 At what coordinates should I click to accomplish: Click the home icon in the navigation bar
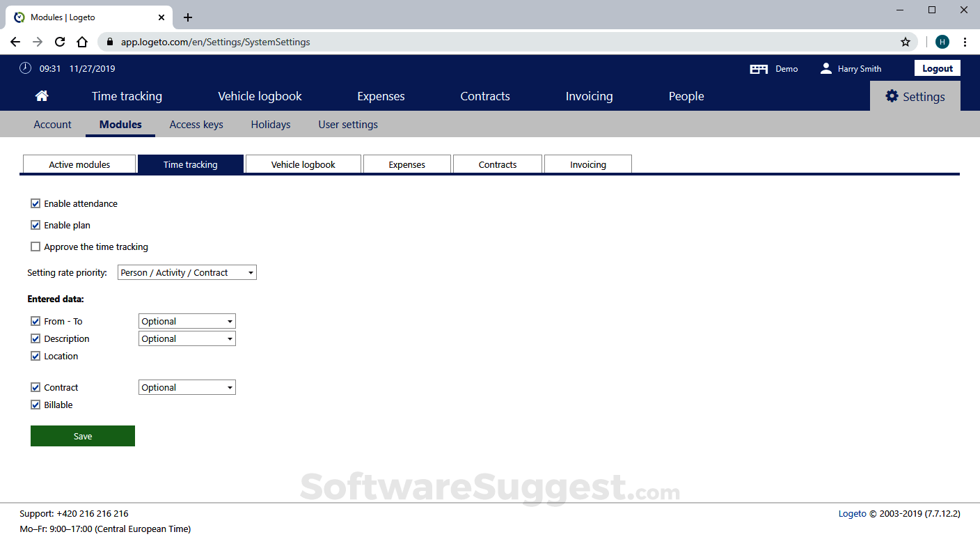tap(41, 95)
